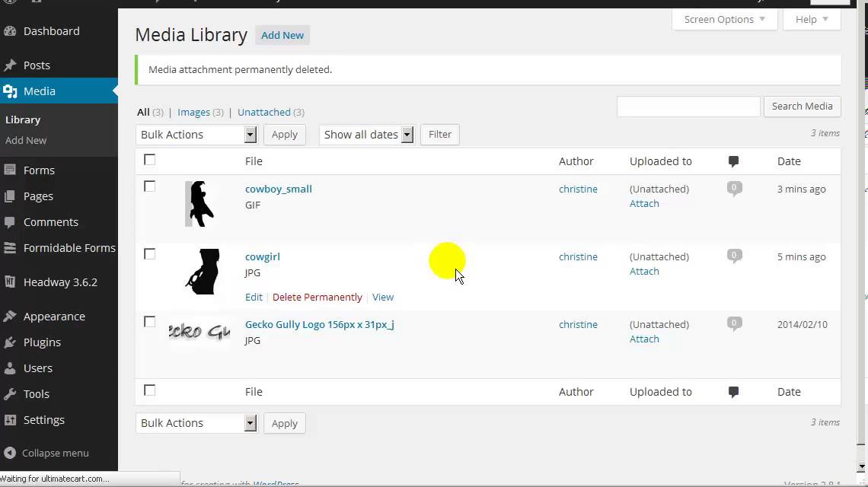Viewport: 868px width, 487px height.
Task: Click comments column icon in table footer
Action: (x=733, y=392)
